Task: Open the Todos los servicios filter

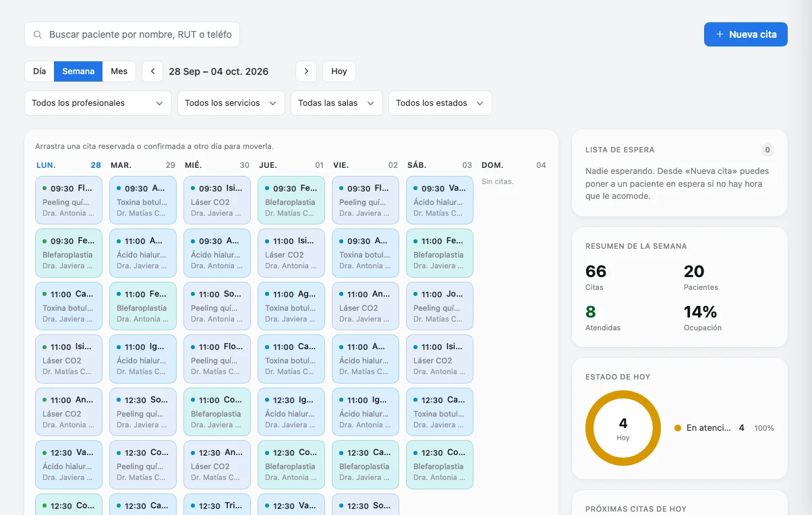Action: coord(231,103)
